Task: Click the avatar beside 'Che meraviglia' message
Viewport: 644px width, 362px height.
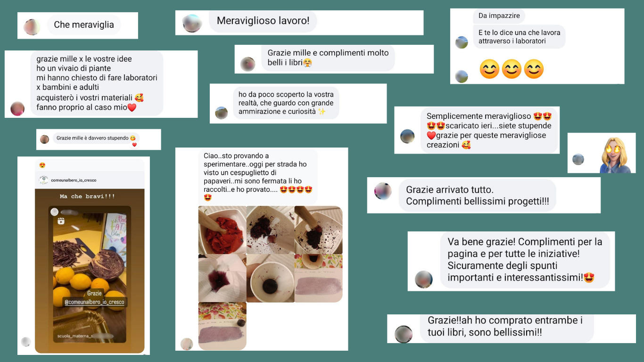Action: [x=32, y=27]
